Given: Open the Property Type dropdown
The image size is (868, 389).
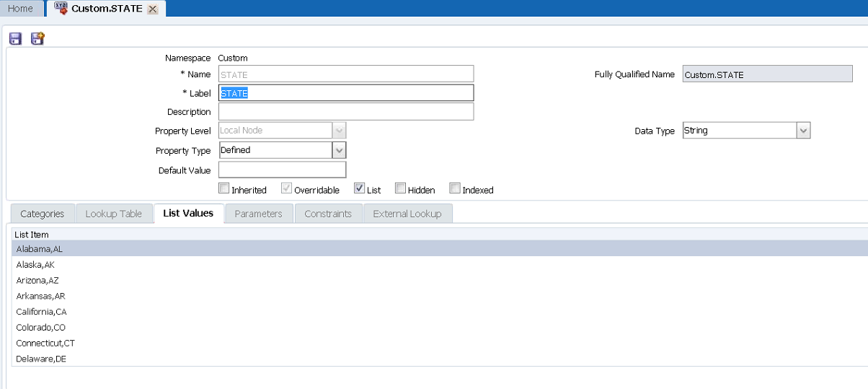Looking at the screenshot, I should click(x=339, y=150).
